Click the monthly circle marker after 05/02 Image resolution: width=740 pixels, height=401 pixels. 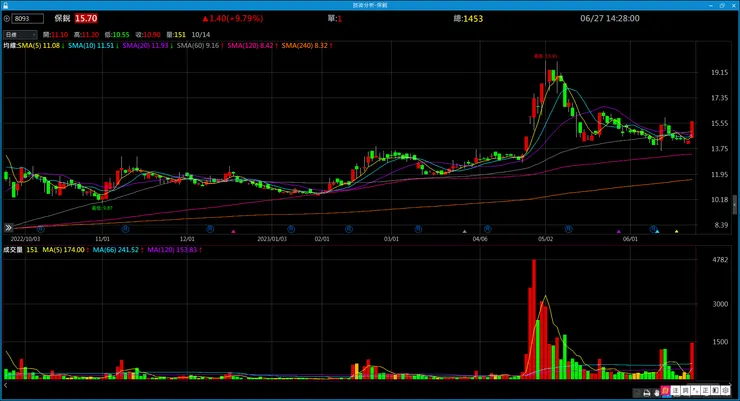tap(568, 229)
